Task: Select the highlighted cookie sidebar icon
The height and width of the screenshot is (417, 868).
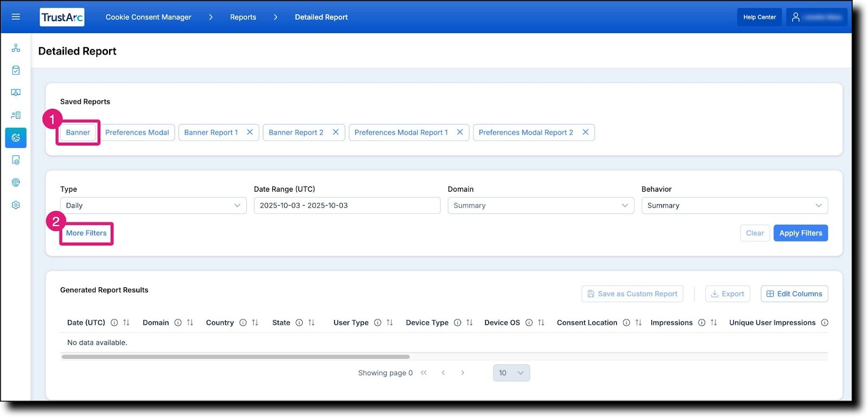Action: (16, 137)
